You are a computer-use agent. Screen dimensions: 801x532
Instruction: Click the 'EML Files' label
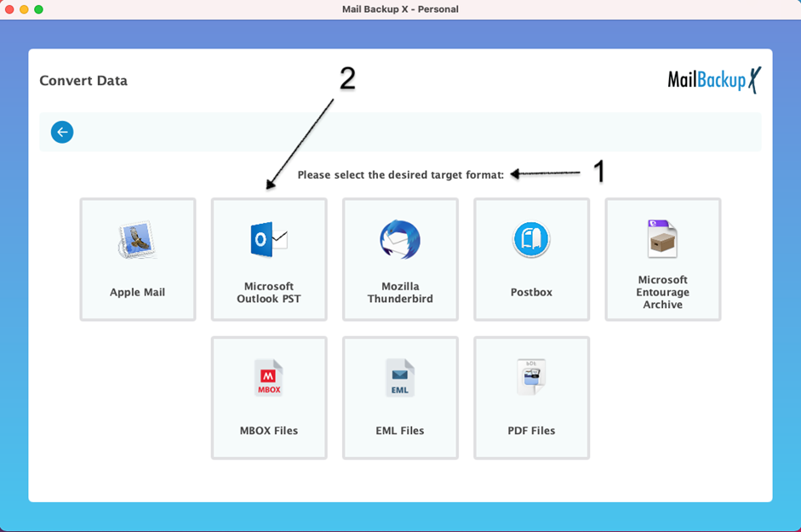pos(400,431)
